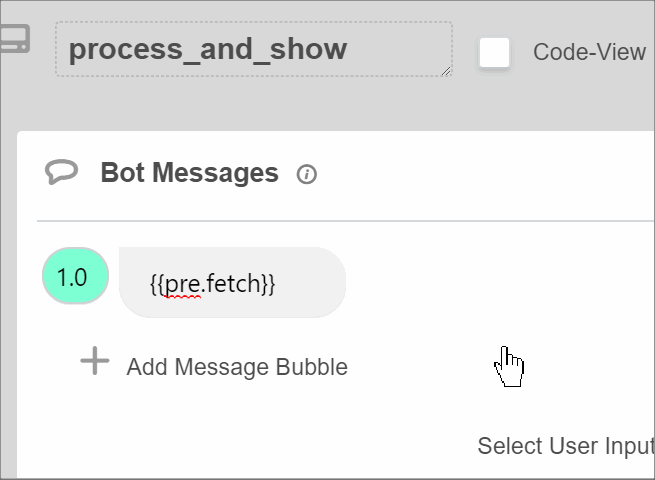Place cursor after the word show in the name

(348, 49)
